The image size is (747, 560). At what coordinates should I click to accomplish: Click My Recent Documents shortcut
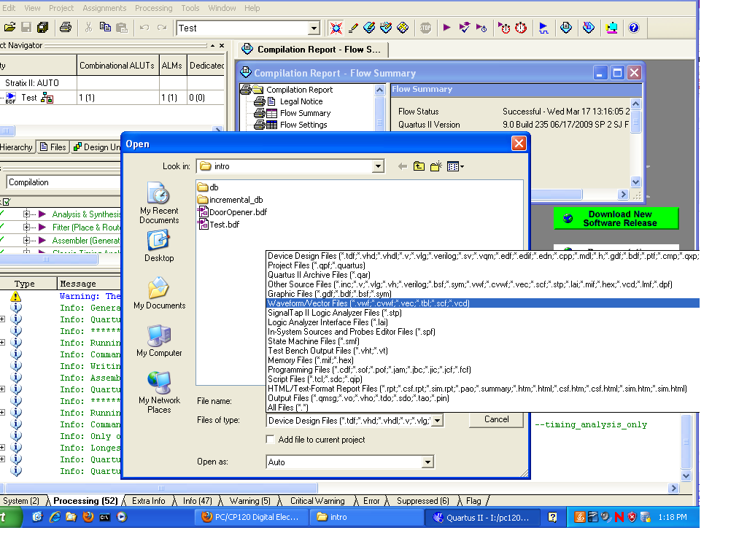tap(159, 203)
